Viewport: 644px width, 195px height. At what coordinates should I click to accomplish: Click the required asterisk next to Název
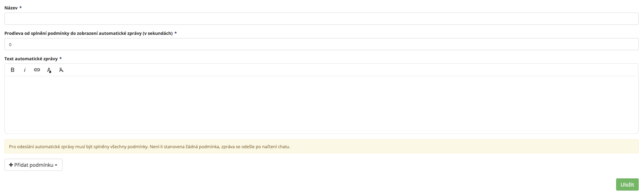pyautogui.click(x=20, y=8)
